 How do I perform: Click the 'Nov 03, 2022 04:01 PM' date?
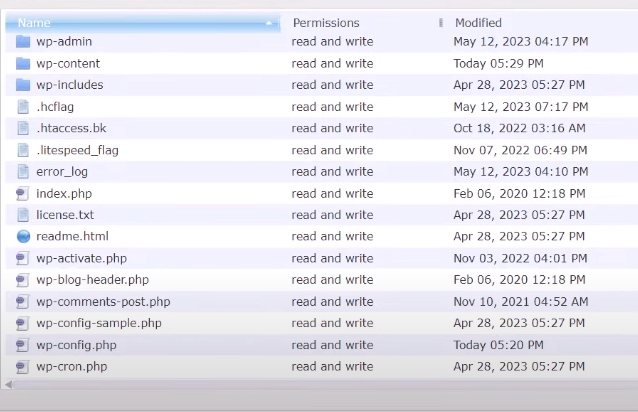coord(520,259)
